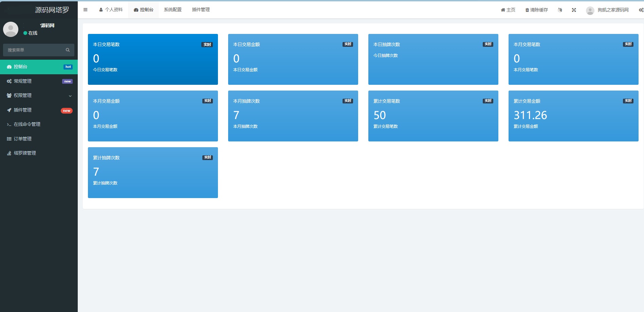Go to 主页 home link
Image resolution: width=644 pixels, height=312 pixels.
tap(508, 10)
